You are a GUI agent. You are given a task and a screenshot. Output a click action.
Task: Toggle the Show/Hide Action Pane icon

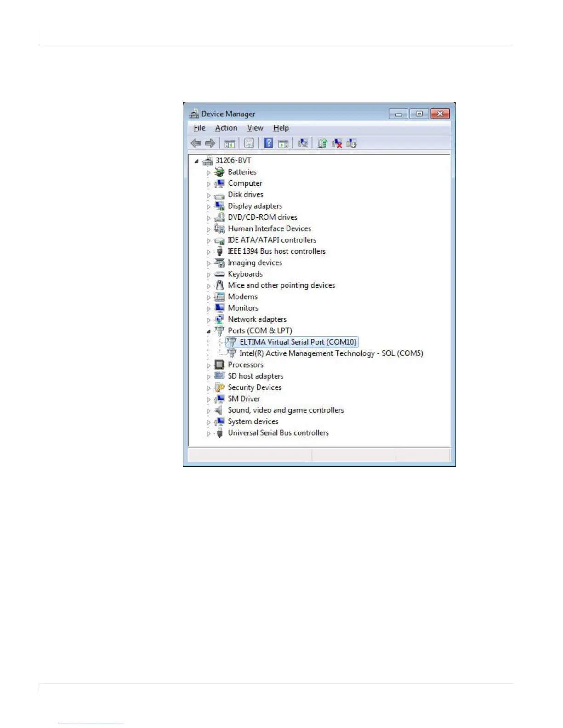(x=283, y=143)
